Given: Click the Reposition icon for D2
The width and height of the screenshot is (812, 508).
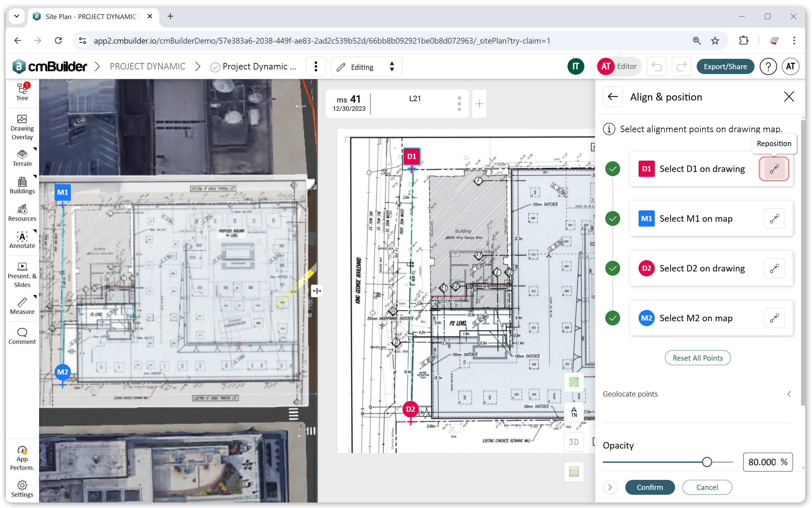Looking at the screenshot, I should (774, 269).
